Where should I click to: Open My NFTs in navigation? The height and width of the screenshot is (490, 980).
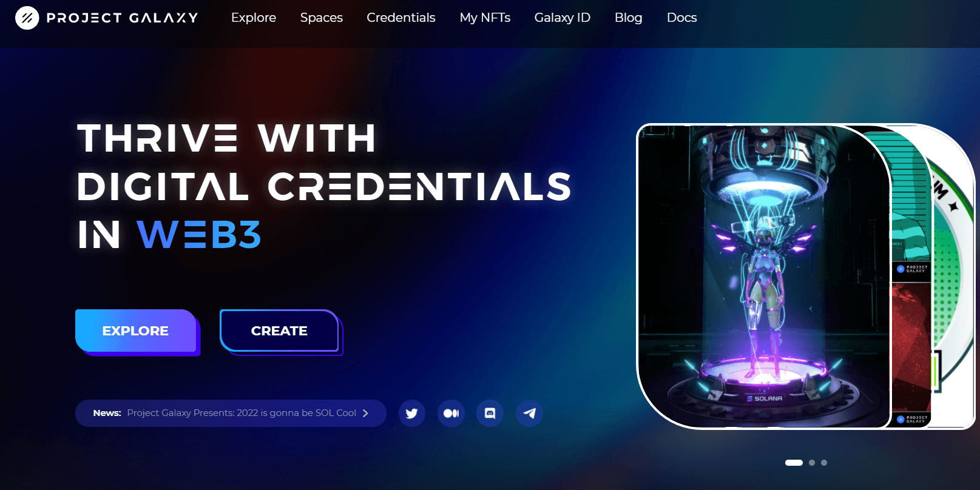pos(485,18)
